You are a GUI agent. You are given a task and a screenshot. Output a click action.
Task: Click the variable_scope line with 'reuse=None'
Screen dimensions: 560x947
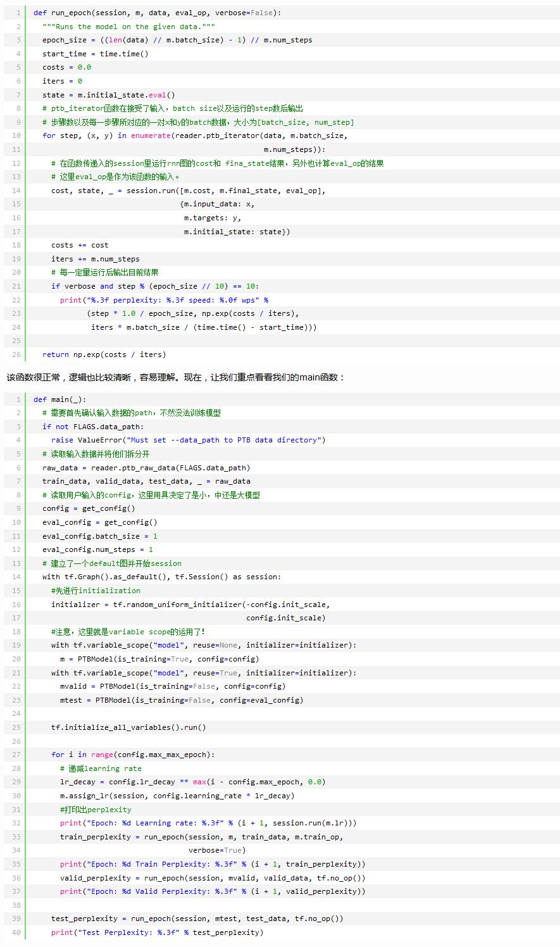click(x=204, y=645)
